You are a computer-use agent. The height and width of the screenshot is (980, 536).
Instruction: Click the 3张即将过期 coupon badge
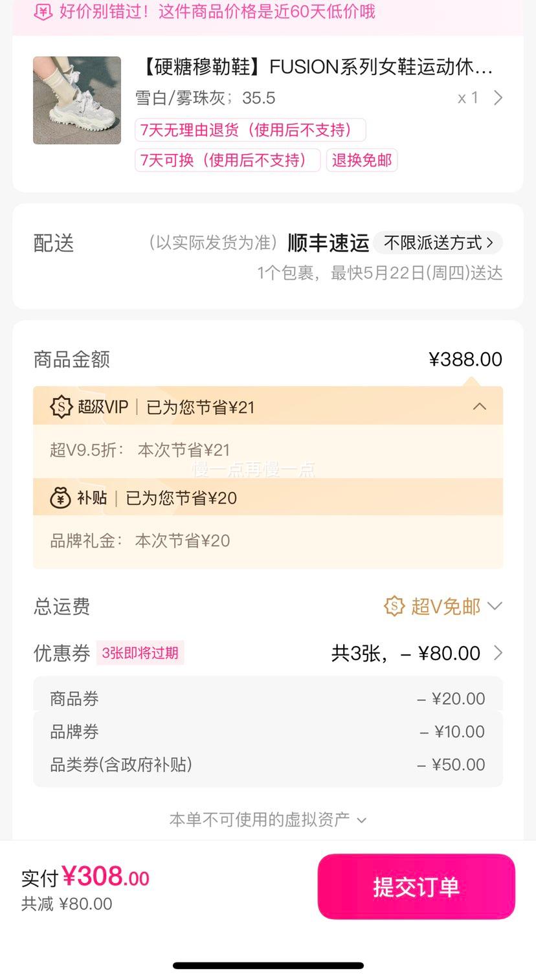[140, 652]
